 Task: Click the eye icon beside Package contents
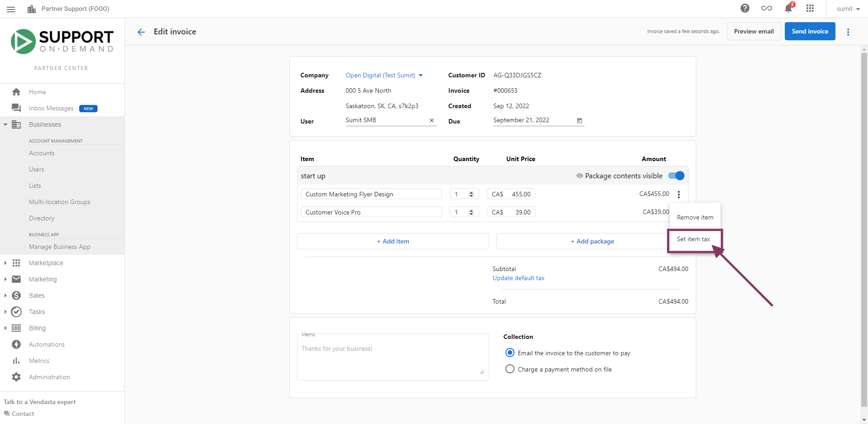tap(580, 176)
